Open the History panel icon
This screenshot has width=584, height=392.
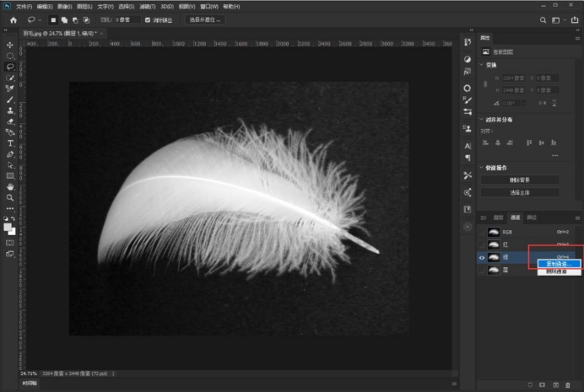coord(468,42)
